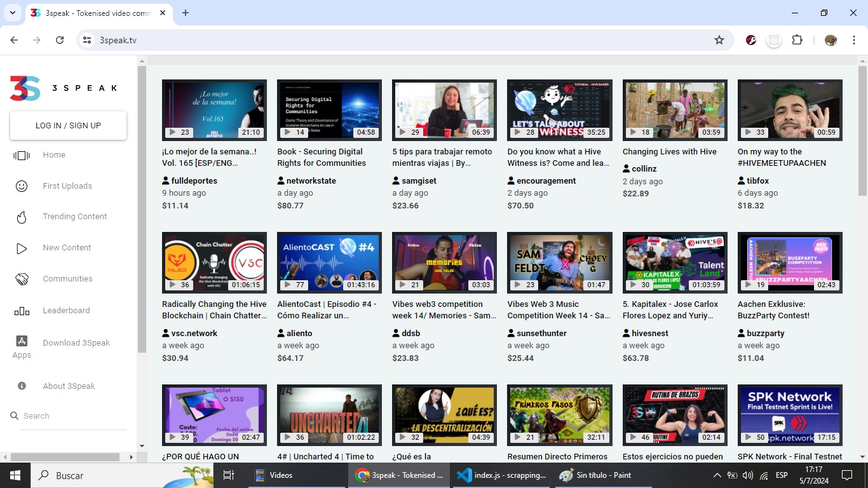Open Leaderboard in the sidebar
This screenshot has height=488, width=868.
point(66,311)
